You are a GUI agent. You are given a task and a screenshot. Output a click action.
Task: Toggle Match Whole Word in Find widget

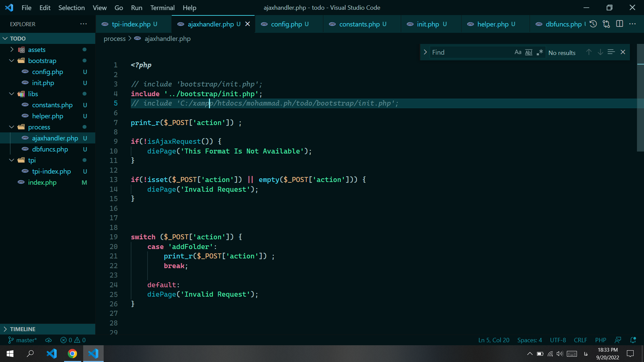point(529,52)
